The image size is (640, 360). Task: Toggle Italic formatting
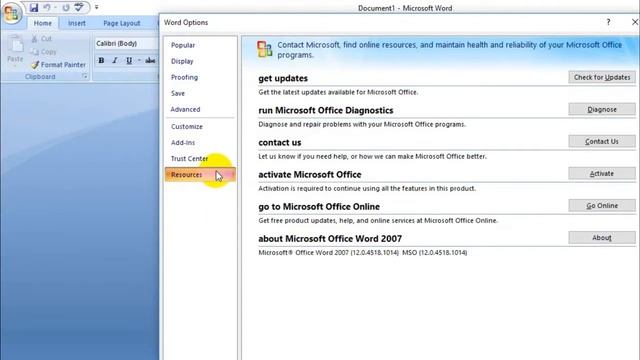[x=115, y=60]
